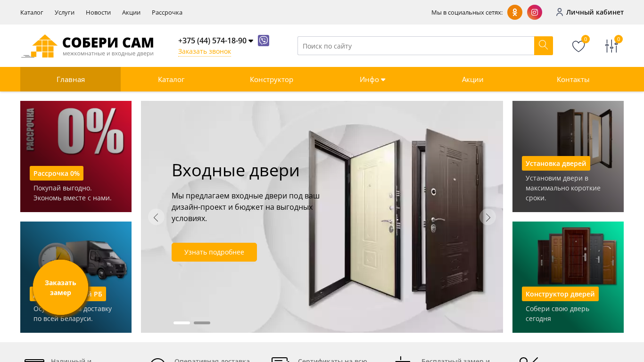Show the next slide with right arrow

coord(488,217)
